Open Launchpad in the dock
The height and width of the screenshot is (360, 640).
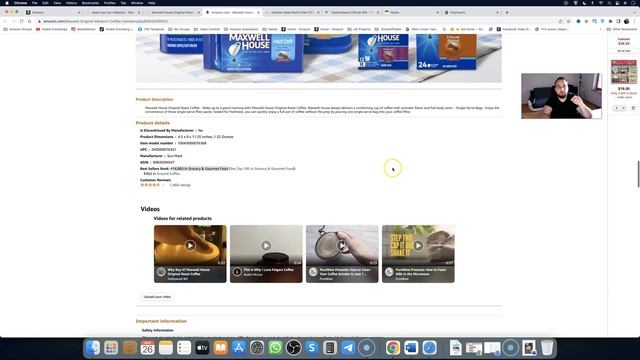[111, 348]
